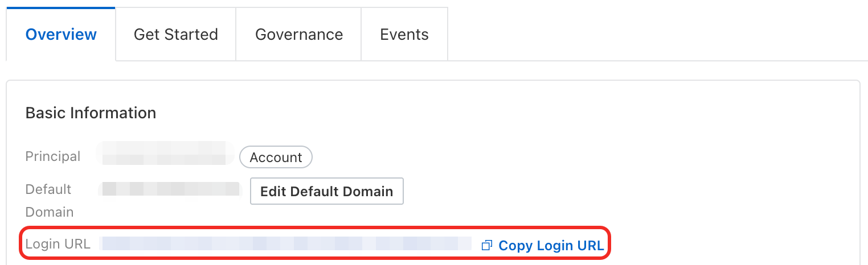Click the copy icon beside Copy Login URL
This screenshot has width=868, height=265.
(486, 246)
